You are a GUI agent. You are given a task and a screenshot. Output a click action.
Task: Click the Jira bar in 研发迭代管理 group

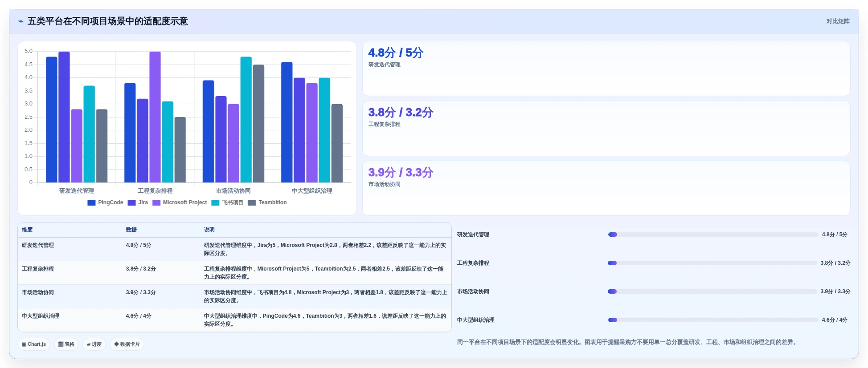(64, 117)
